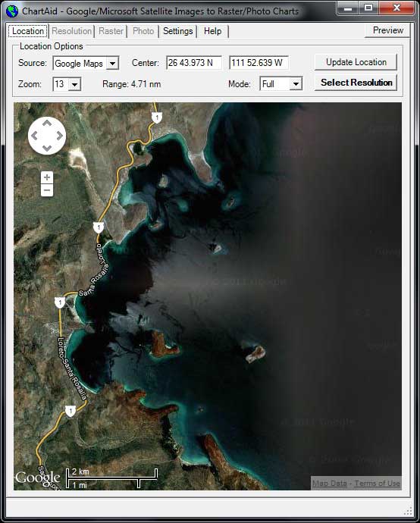This screenshot has width=420, height=523.
Task: Click the Preview button
Action: 387,30
